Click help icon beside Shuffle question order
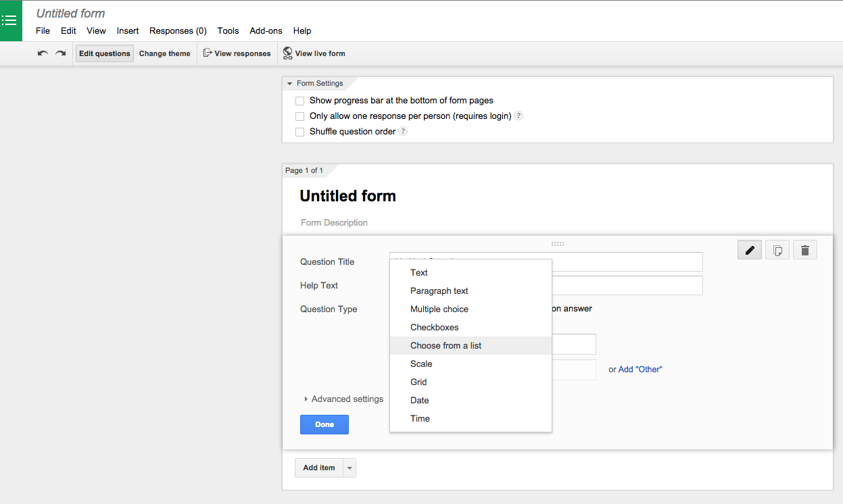Viewport: 843px width, 504px height. pyautogui.click(x=403, y=131)
